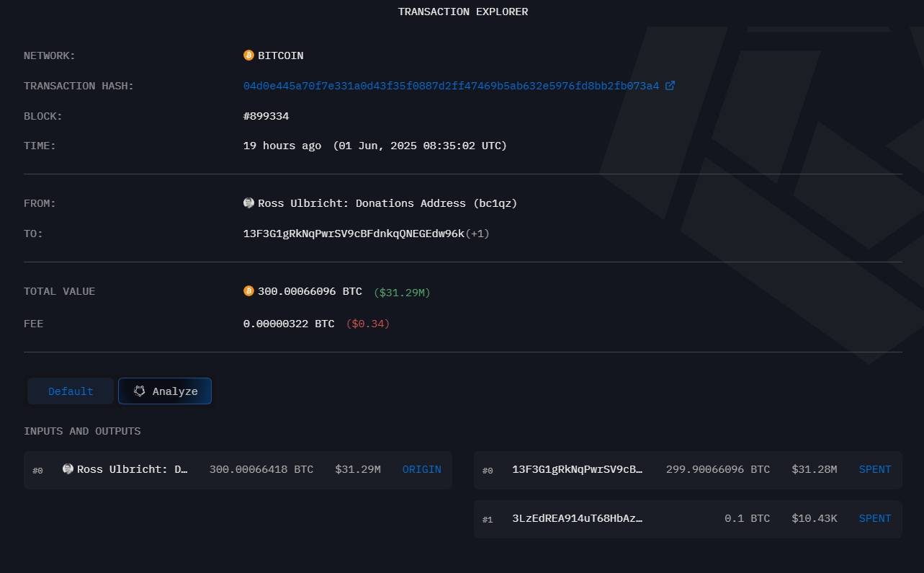This screenshot has width=924, height=573.
Task: Click SPENT link for output 3LzEdREA914uT68HbAz…
Action: coord(875,518)
